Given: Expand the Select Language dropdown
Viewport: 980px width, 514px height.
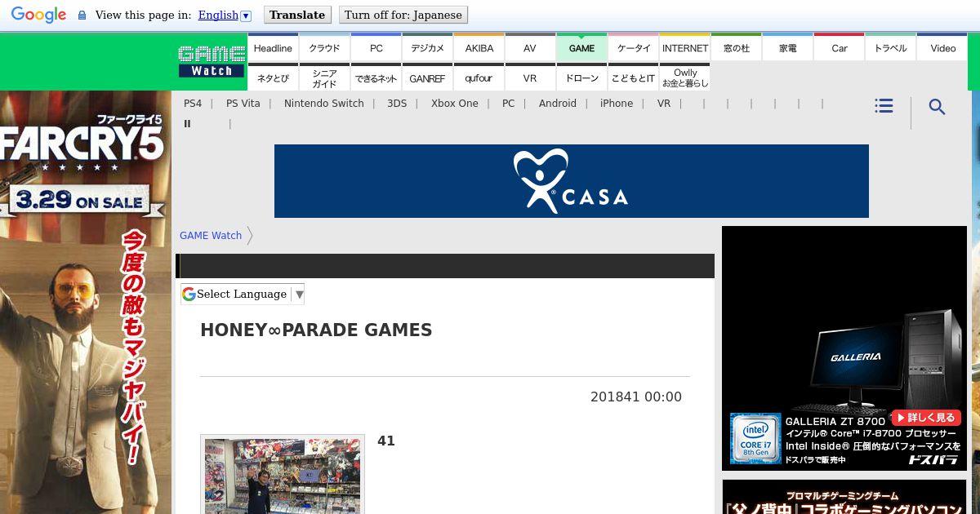Looking at the screenshot, I should coord(243,294).
